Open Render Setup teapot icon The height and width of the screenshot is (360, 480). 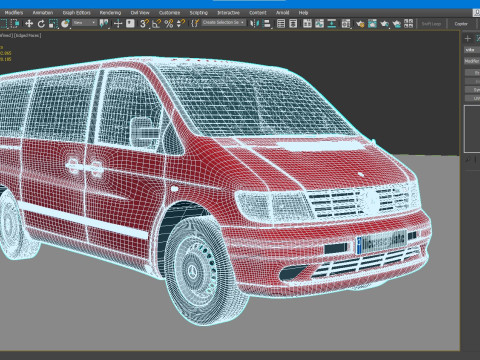pos(360,24)
